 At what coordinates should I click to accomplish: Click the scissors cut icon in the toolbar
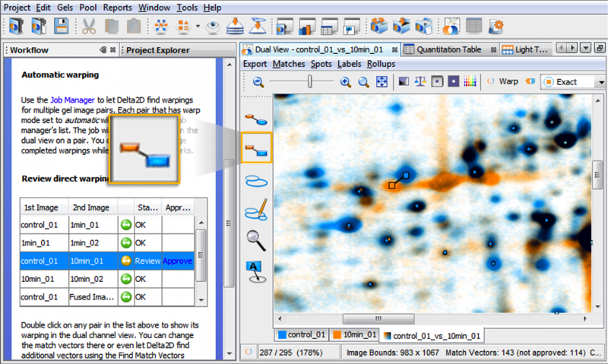point(89,27)
